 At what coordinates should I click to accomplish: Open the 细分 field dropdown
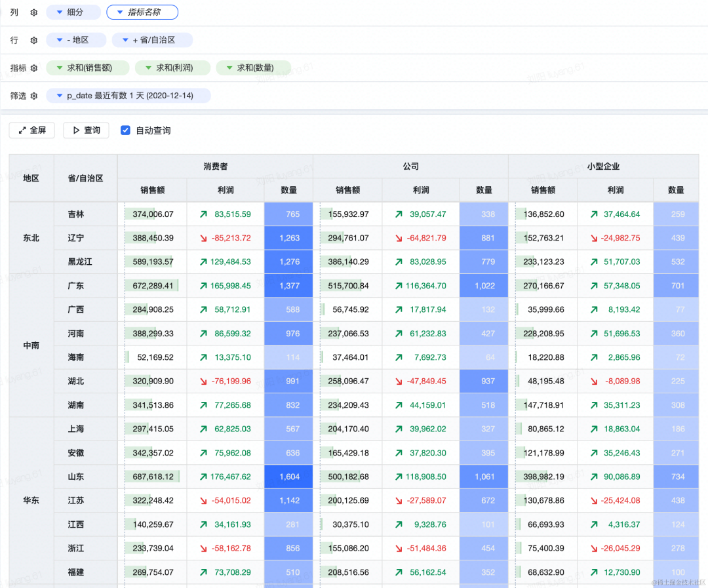58,12
